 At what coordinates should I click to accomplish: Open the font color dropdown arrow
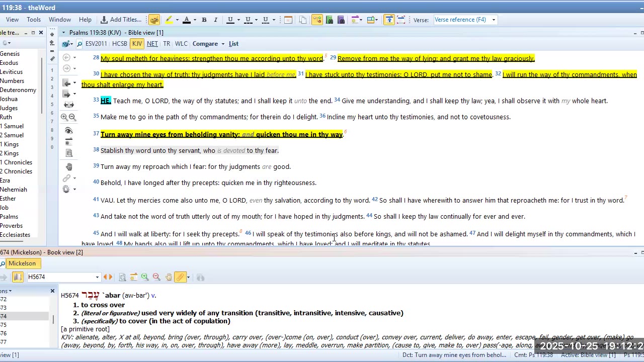click(195, 20)
